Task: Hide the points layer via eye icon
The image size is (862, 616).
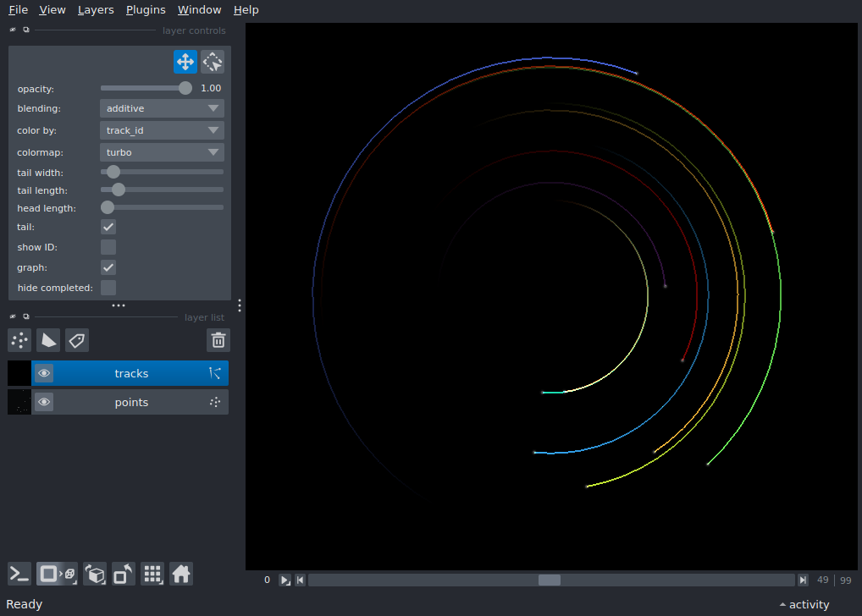Action: pos(44,402)
